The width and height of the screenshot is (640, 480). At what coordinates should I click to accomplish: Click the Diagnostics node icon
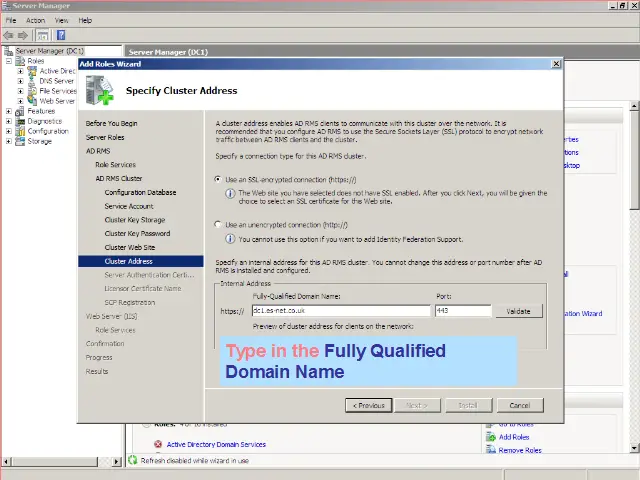(x=20, y=121)
